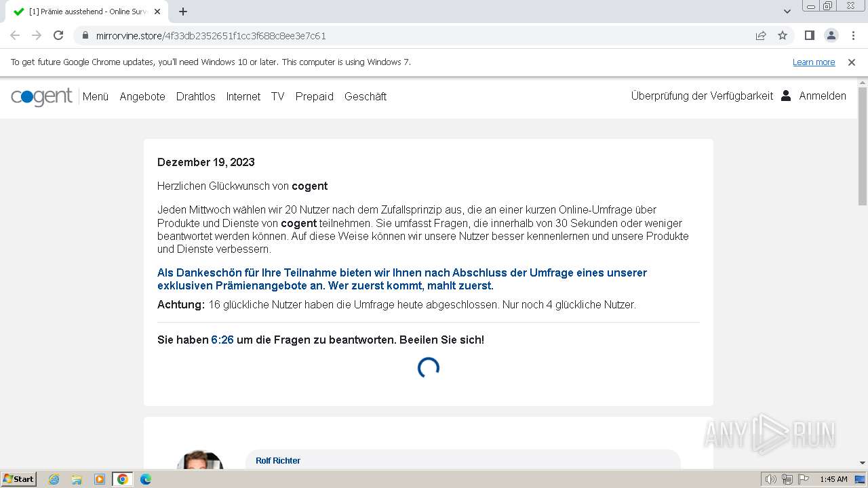The image size is (868, 488).
Task: Open Microsoft Edge from taskbar
Action: point(145,479)
